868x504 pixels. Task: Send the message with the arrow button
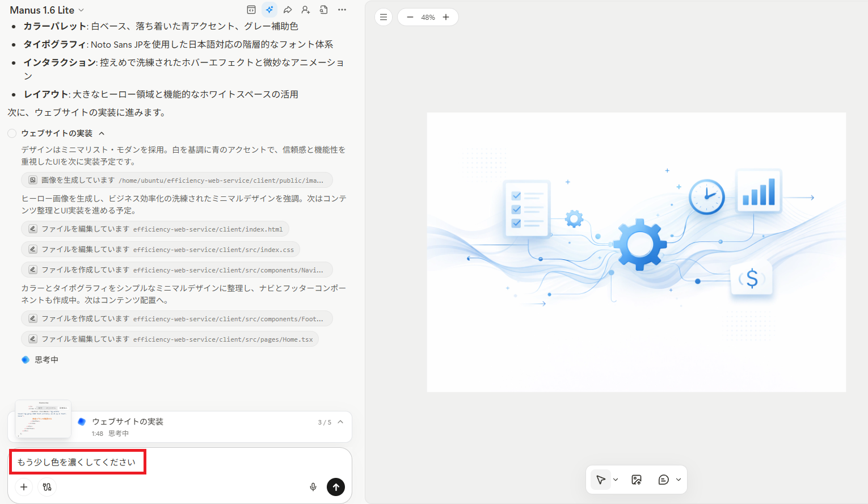pyautogui.click(x=336, y=487)
